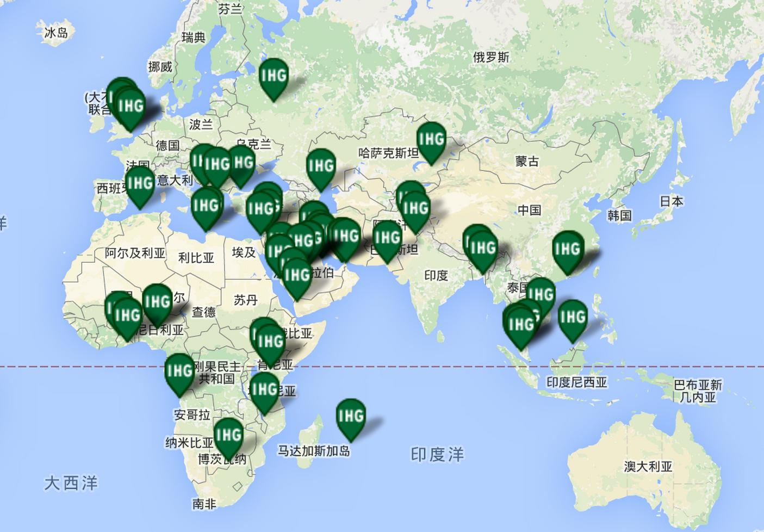Select the 中国 label
Viewport: 764px width, 532px height.
tap(529, 210)
